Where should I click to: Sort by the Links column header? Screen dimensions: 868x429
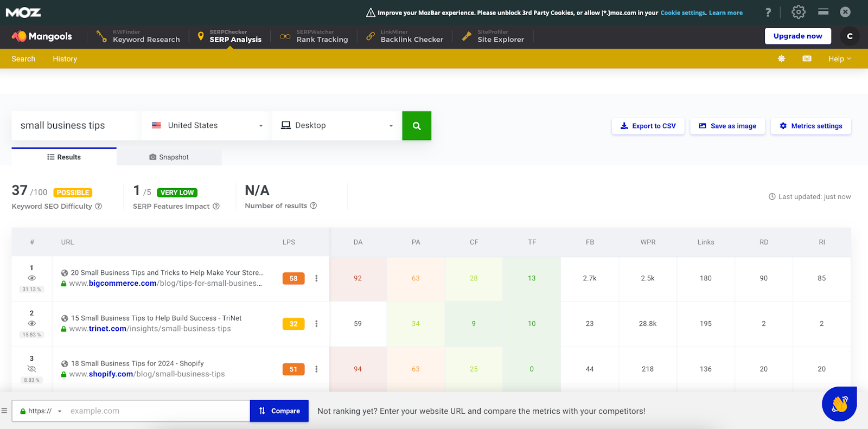click(706, 242)
